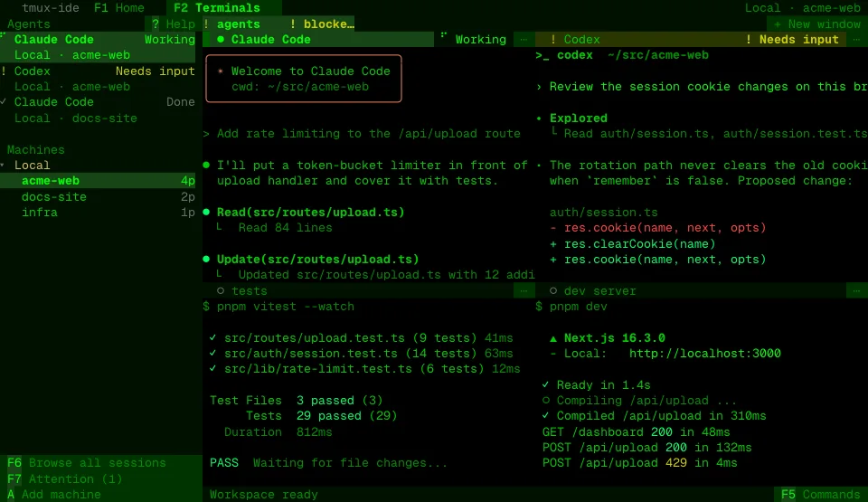Open the Help button in Agents panel
Screen dimensions: 868x502
[x=174, y=24]
